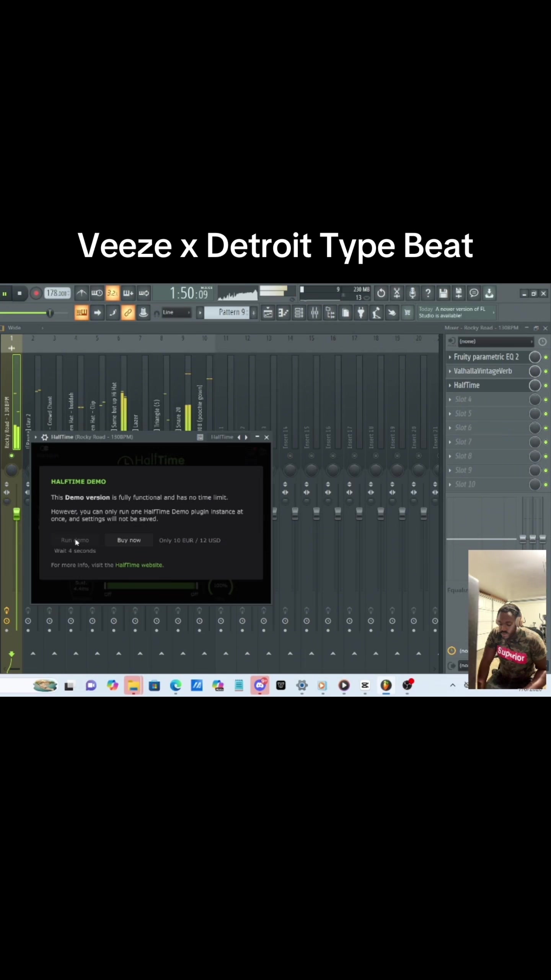Open the piano roll view icon
This screenshot has width=551, height=980.
coord(284,313)
